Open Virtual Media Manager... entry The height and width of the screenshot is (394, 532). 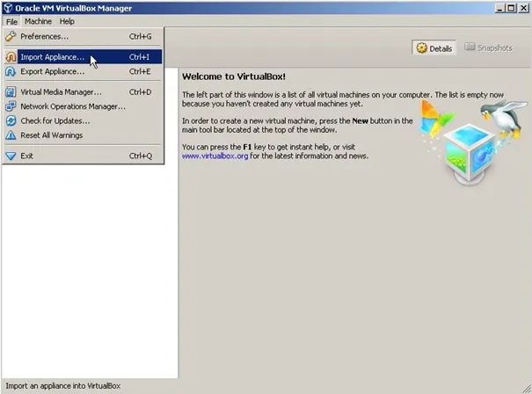84,92
